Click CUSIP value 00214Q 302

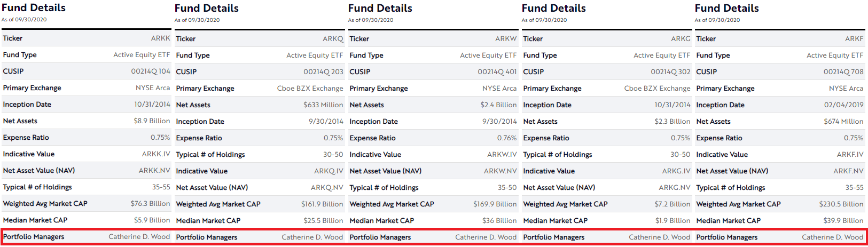tap(670, 72)
